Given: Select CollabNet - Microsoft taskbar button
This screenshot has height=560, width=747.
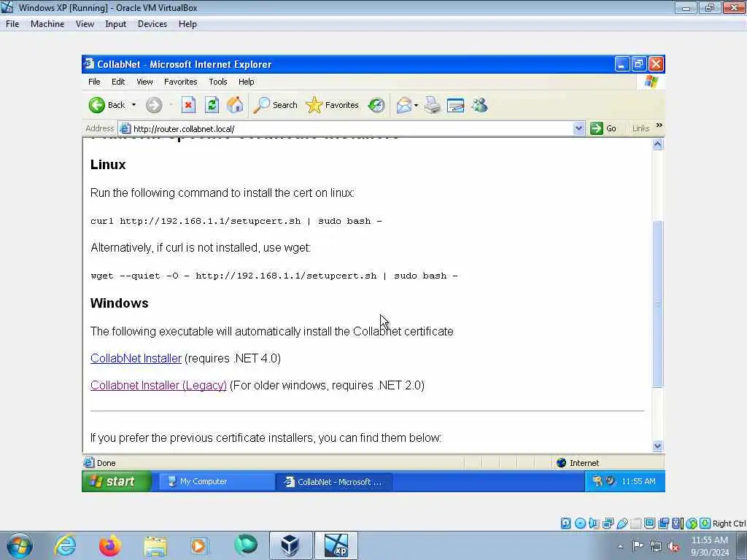Looking at the screenshot, I should coord(333,481).
